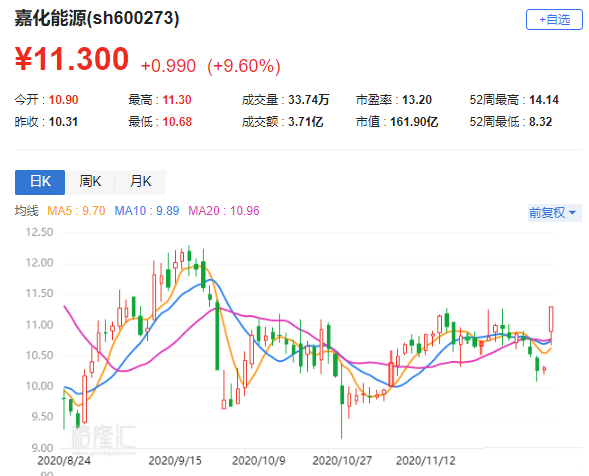
Task: Click the 最低 value 10.68
Action: (177, 122)
